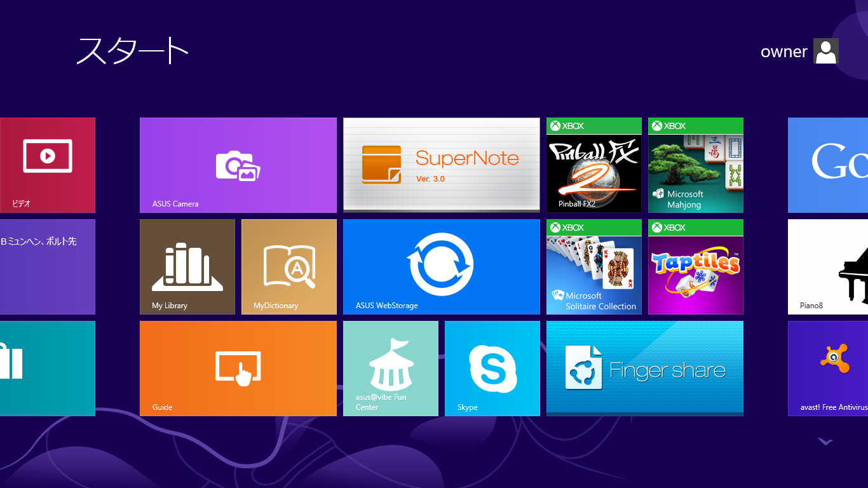
Task: Open the ミュンヘン、ポルト先 live tile
Action: [x=48, y=267]
